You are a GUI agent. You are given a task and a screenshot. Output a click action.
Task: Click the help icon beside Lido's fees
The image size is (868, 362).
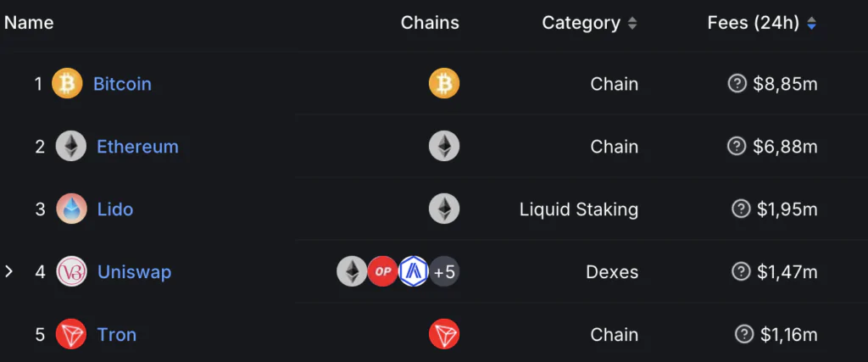(741, 209)
